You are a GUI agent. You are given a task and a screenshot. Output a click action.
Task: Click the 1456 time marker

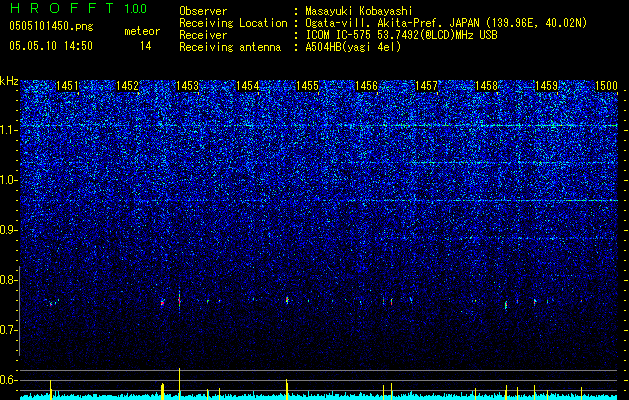[367, 85]
